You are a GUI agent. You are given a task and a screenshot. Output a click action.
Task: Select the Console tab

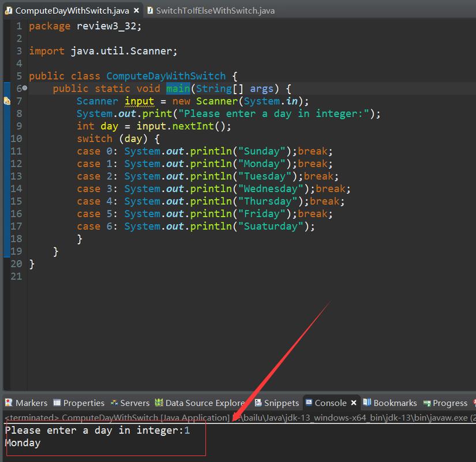coord(330,403)
